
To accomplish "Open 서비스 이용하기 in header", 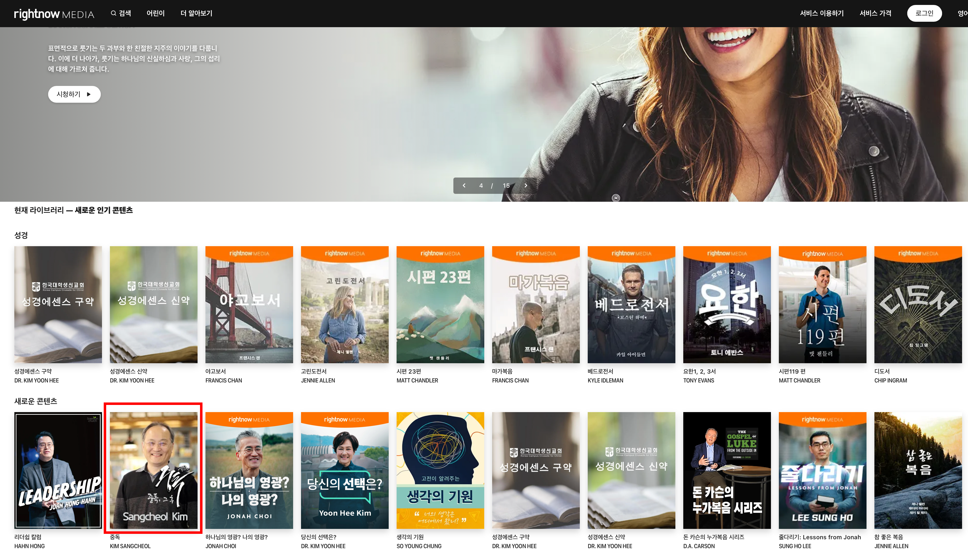I will click(822, 13).
